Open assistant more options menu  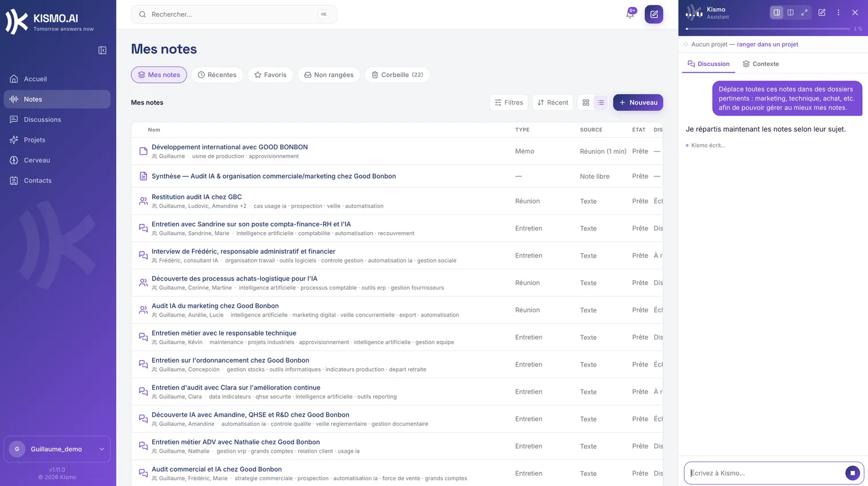point(838,12)
